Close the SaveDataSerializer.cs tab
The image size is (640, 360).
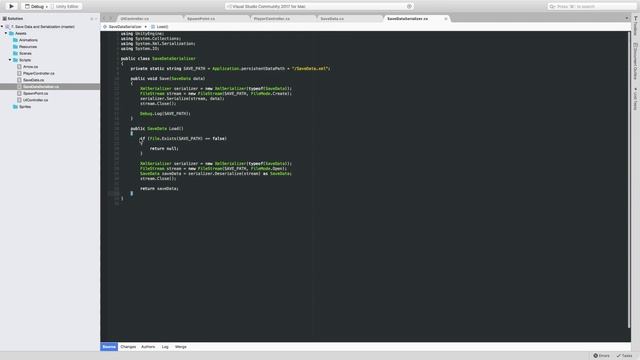coord(446,19)
